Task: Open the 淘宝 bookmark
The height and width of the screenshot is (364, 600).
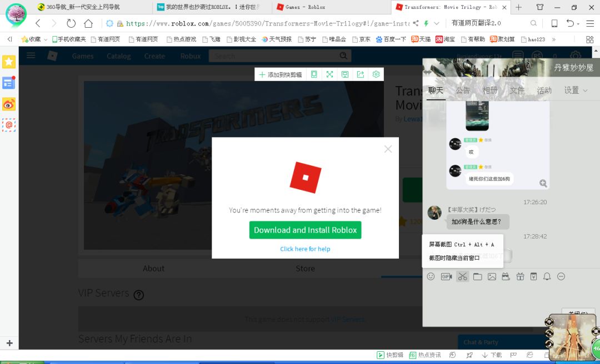Action: (x=446, y=39)
